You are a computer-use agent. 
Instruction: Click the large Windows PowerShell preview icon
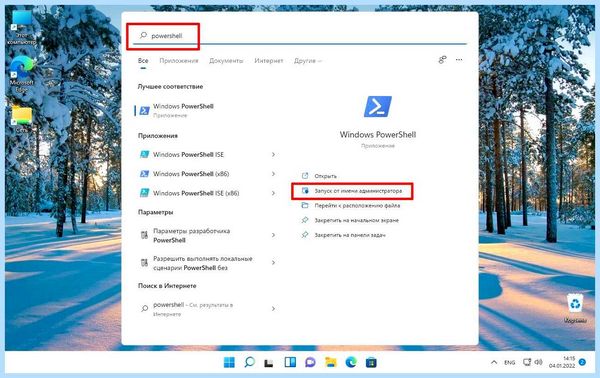(x=378, y=106)
